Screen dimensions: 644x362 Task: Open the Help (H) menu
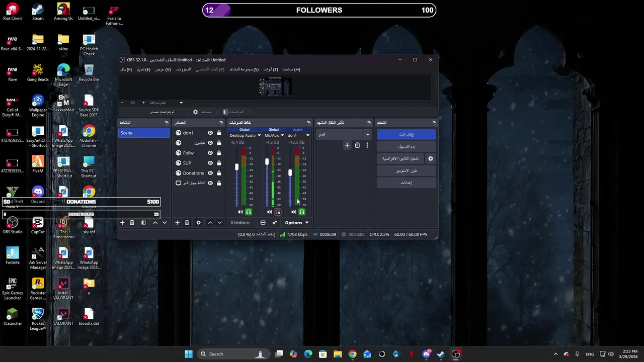(x=291, y=69)
